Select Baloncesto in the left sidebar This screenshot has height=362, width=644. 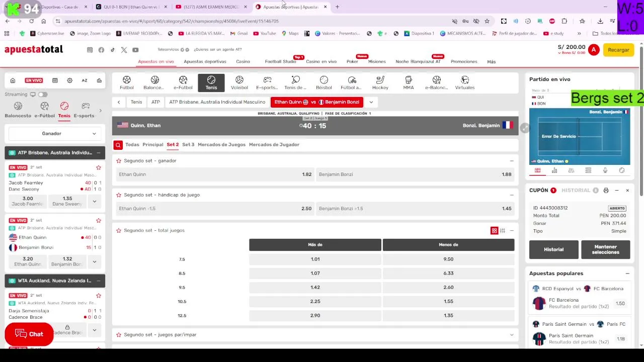[18, 110]
